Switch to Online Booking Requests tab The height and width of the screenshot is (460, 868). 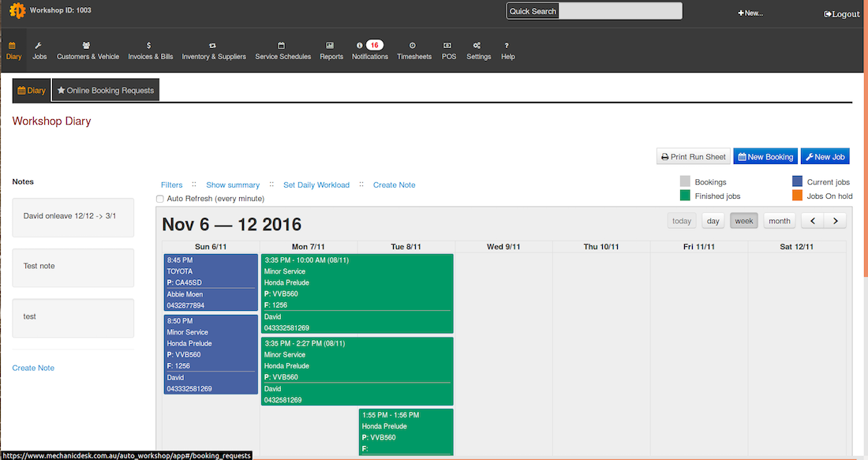pyautogui.click(x=105, y=90)
